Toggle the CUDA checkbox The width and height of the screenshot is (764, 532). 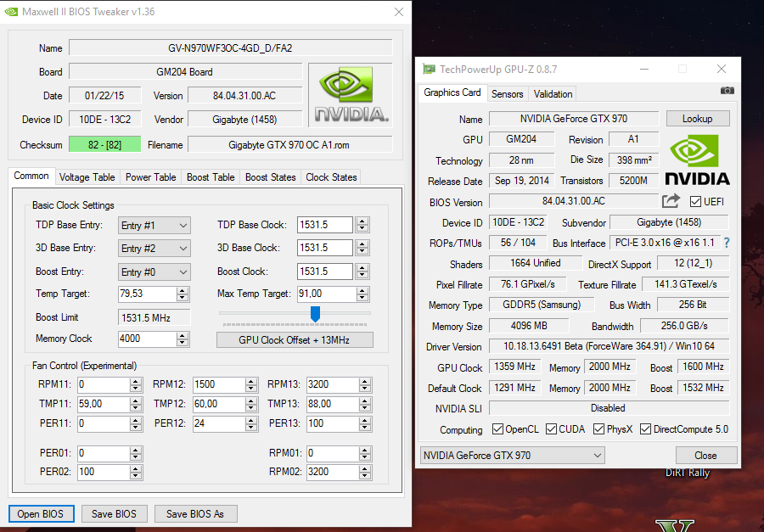tap(551, 429)
